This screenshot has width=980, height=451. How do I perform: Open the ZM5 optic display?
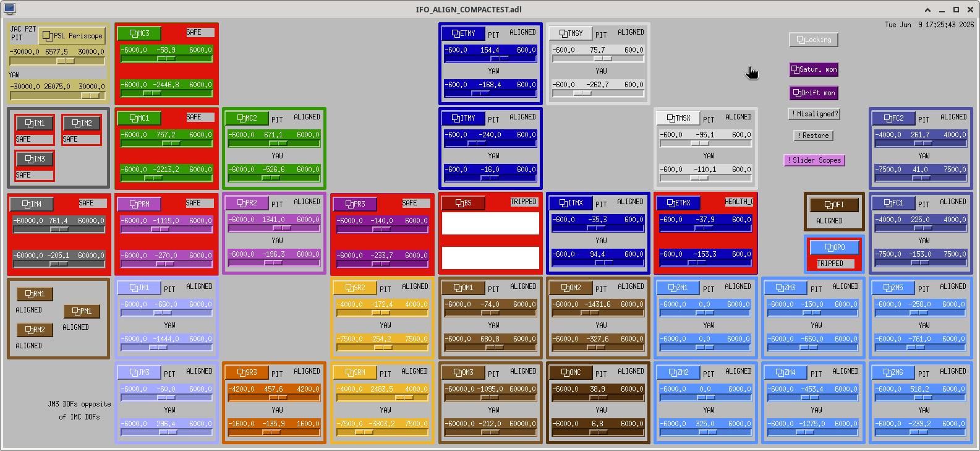(x=893, y=288)
